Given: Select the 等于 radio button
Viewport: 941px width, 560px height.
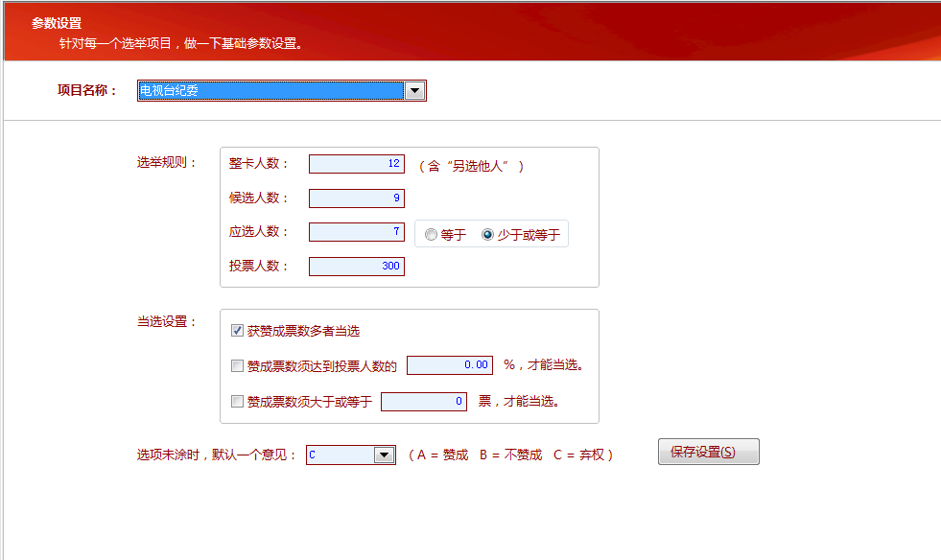Looking at the screenshot, I should tap(431, 235).
